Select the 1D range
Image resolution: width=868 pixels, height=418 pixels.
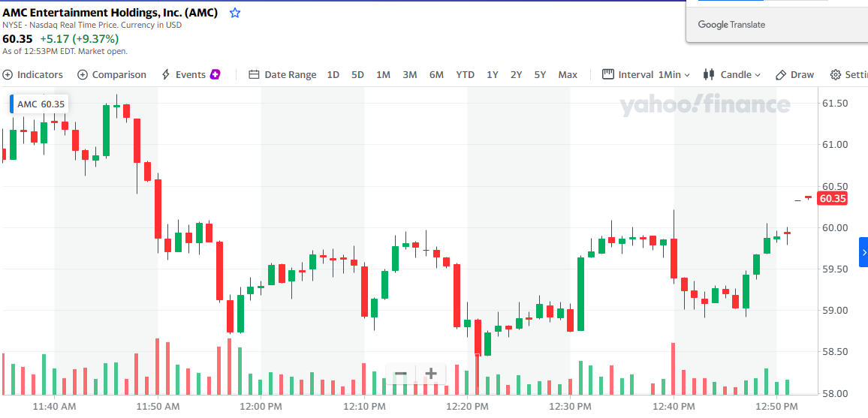pos(333,74)
